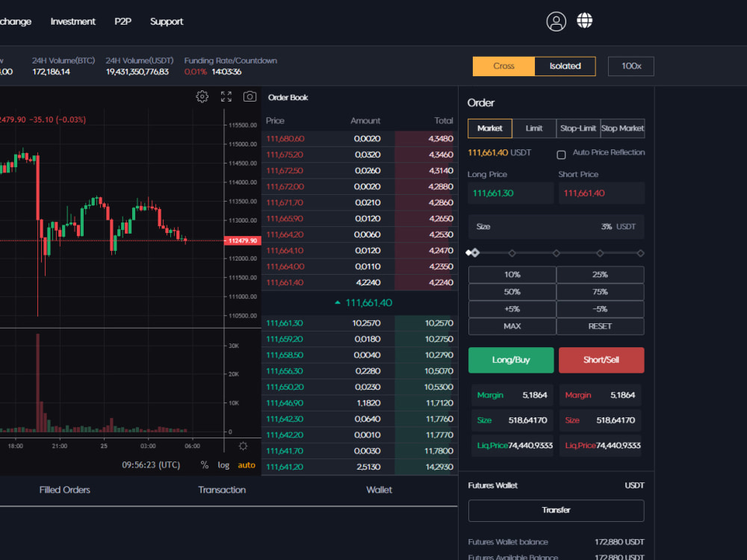Click the Short/Sell button
The height and width of the screenshot is (560, 747).
(601, 360)
